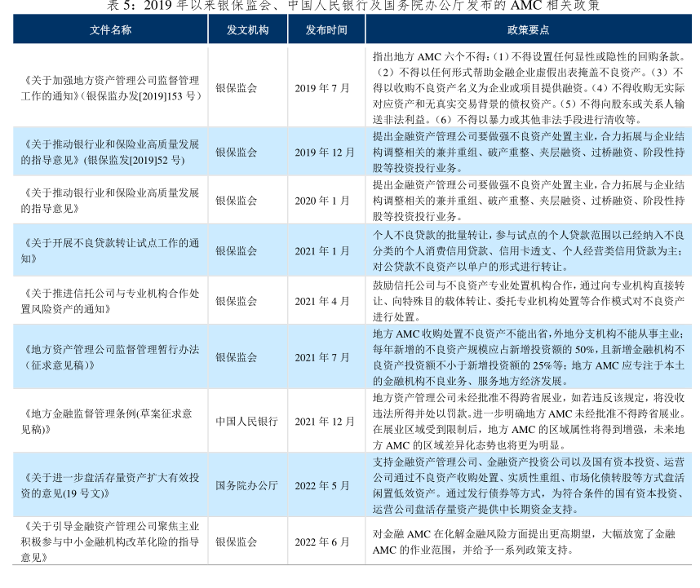Click document name 关于加强地方资产管理公司监督管理工作的通知

click(x=110, y=88)
